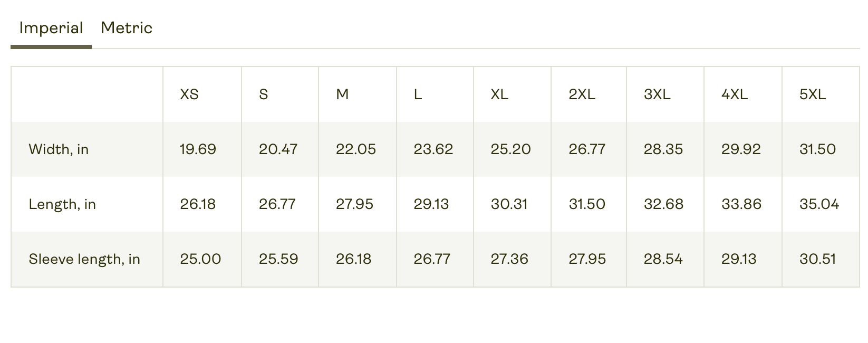Click the S size column header
Screen dimensions: 868x343
(x=264, y=94)
